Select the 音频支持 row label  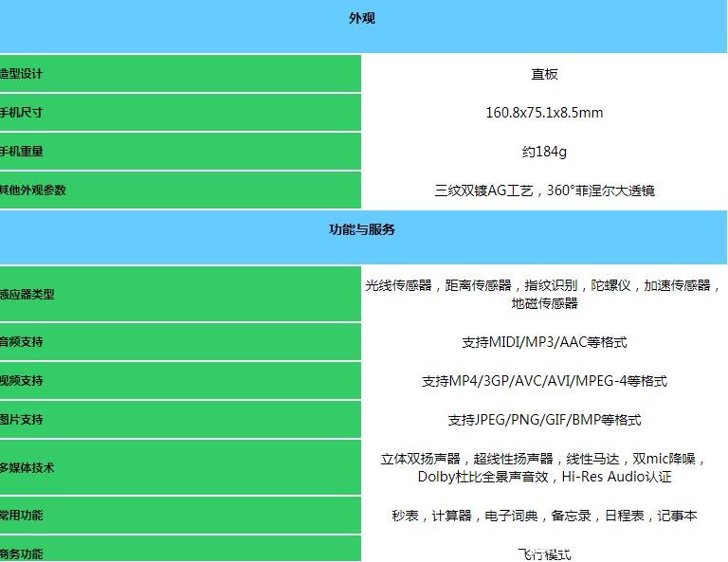coord(22,342)
